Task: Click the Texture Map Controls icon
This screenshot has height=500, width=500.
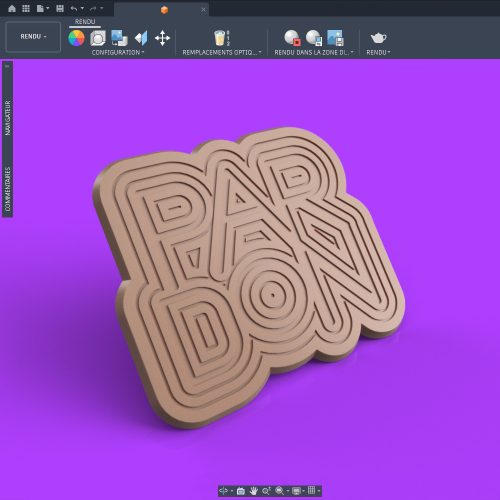Action: pos(141,38)
